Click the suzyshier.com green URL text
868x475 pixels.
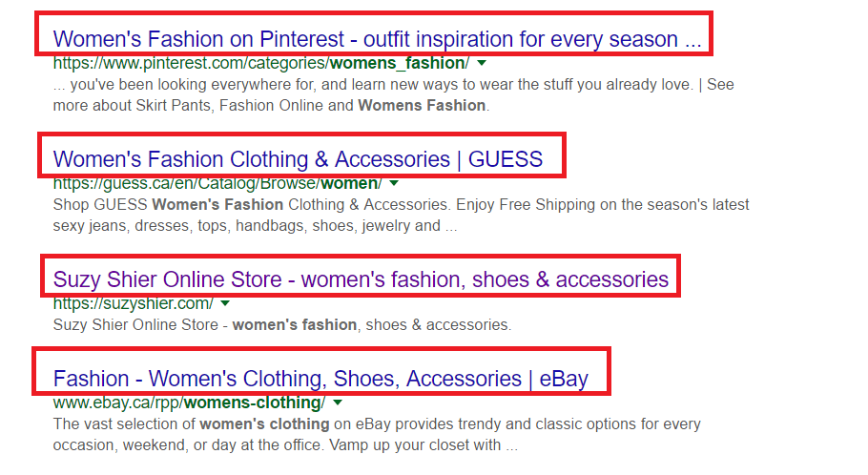[133, 303]
